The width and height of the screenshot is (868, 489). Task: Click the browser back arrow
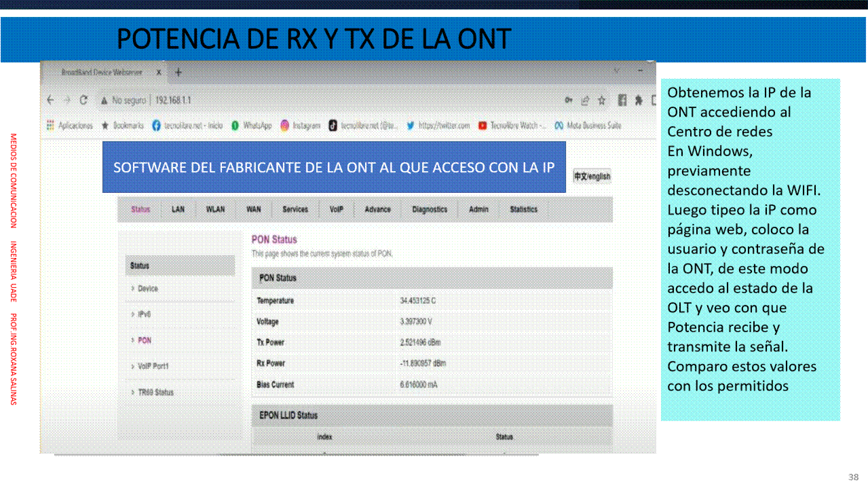coord(50,100)
